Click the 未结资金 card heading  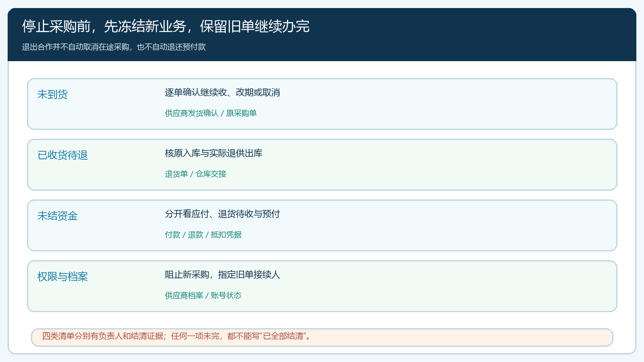(x=57, y=216)
